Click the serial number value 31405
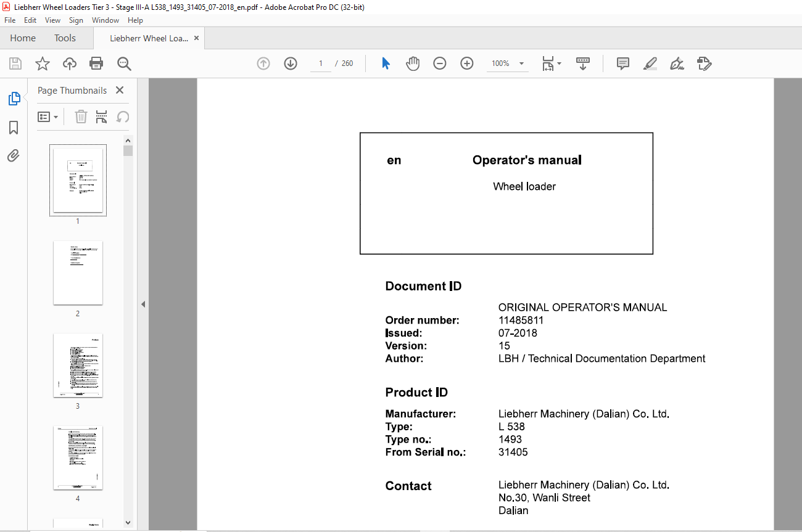The height and width of the screenshot is (532, 802). tap(513, 452)
